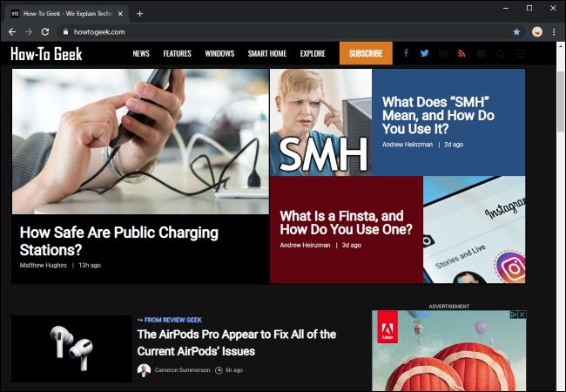Click the 'ADVERTISEMENT' label
Screen dimensions: 566x392
pos(449,306)
